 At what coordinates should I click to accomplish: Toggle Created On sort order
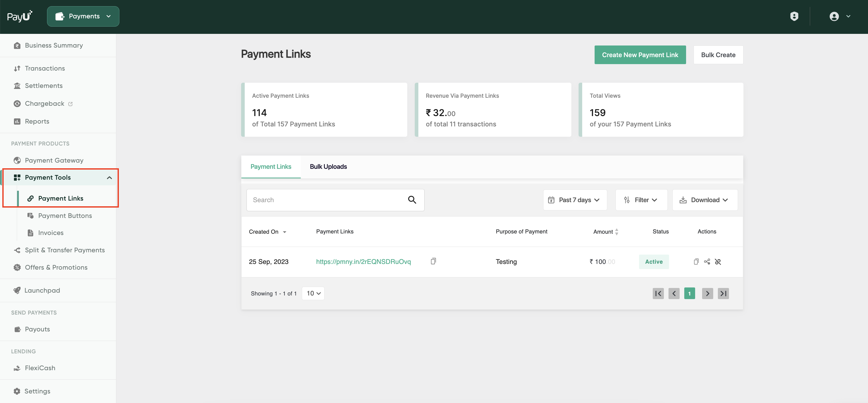267,232
